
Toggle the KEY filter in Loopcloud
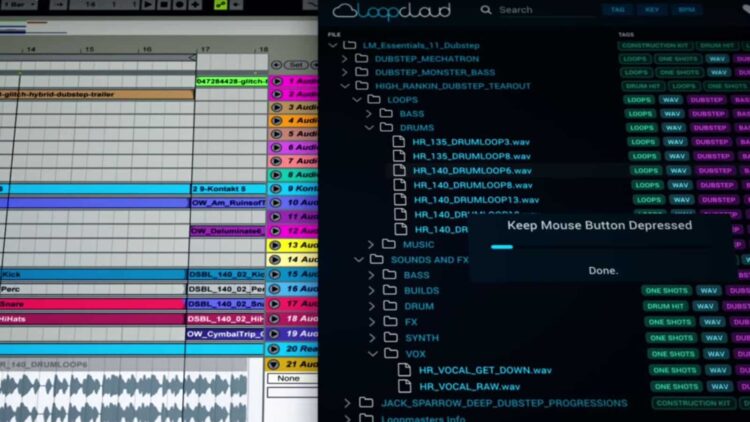click(651, 10)
